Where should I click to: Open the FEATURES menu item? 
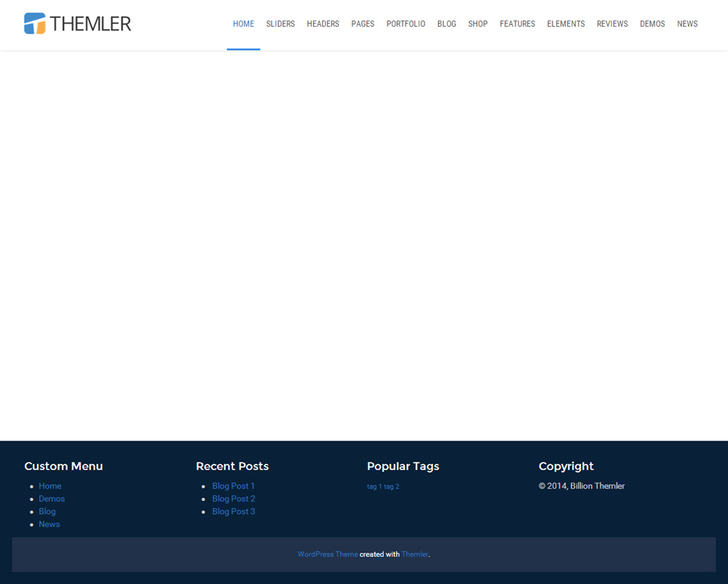[x=517, y=24]
